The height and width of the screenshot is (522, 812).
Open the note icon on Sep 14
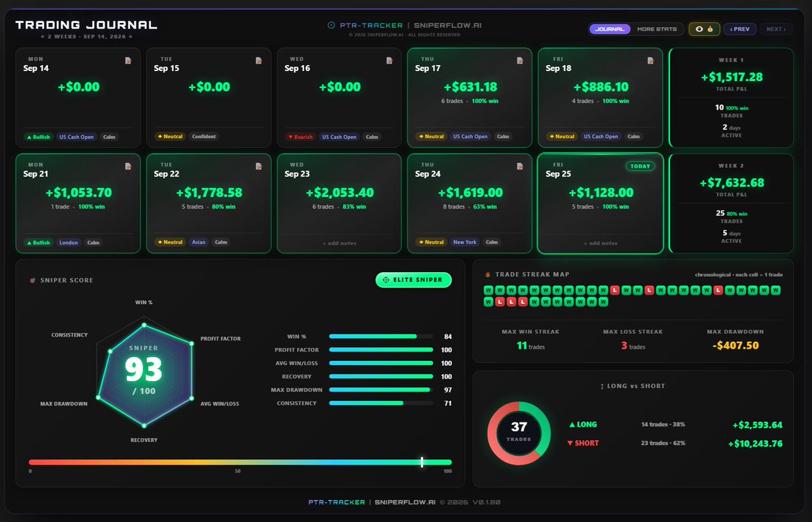[128, 61]
